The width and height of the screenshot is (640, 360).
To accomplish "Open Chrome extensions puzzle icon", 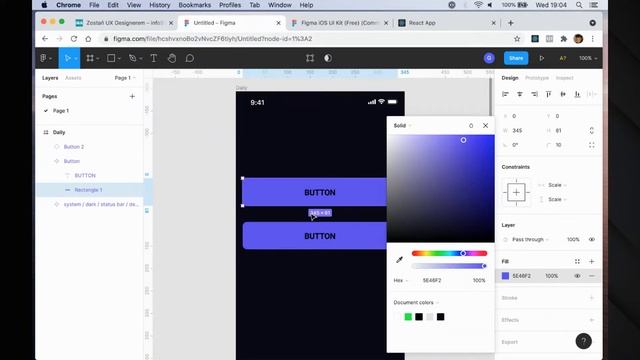I will coord(564,39).
